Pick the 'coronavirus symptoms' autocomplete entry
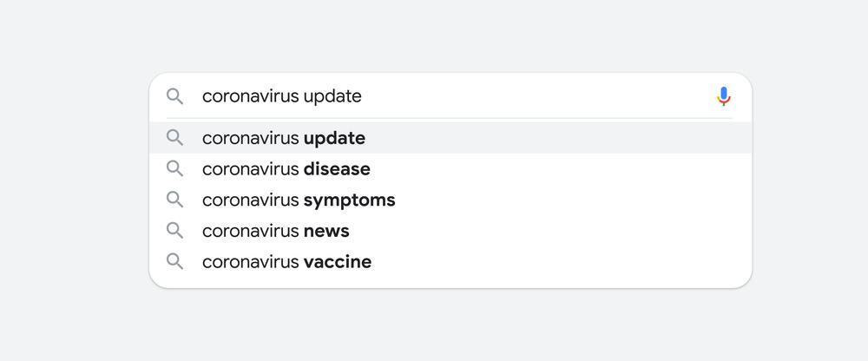This screenshot has height=361, width=868. [450, 200]
